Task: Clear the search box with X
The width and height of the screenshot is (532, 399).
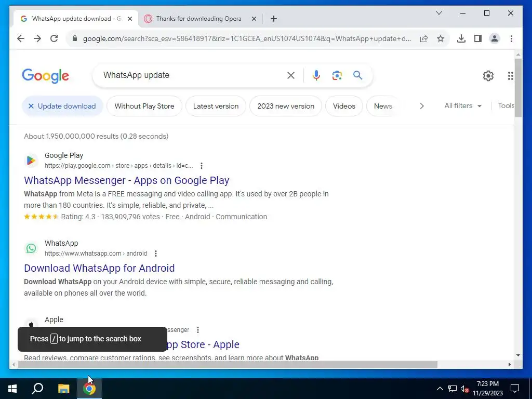Action: pos(291,75)
